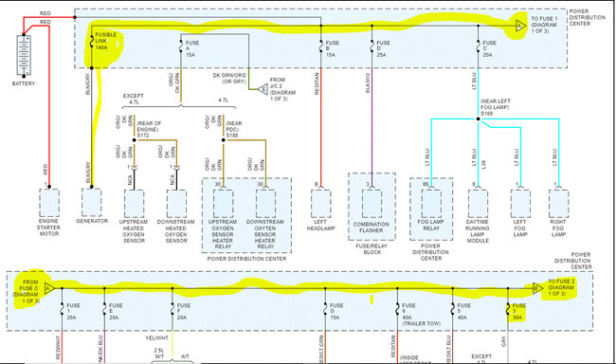The height and width of the screenshot is (364, 616).
Task: Click the Daytime Running Lamp Module box
Action: pyautogui.click(x=478, y=204)
